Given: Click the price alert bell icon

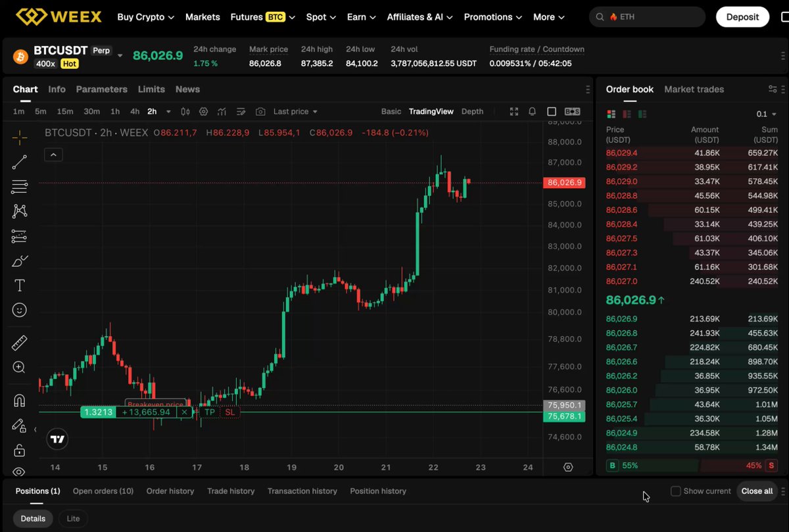Looking at the screenshot, I should tap(533, 112).
